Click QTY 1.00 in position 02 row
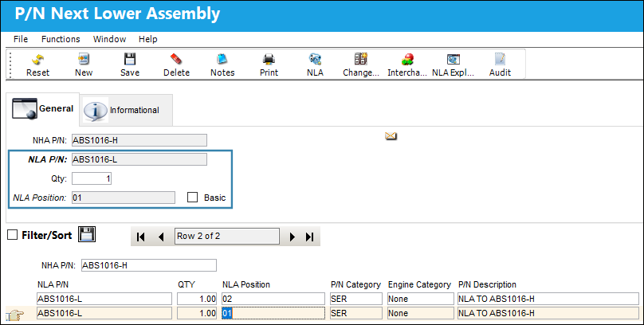Screen dimensions: 644x325 (197, 299)
